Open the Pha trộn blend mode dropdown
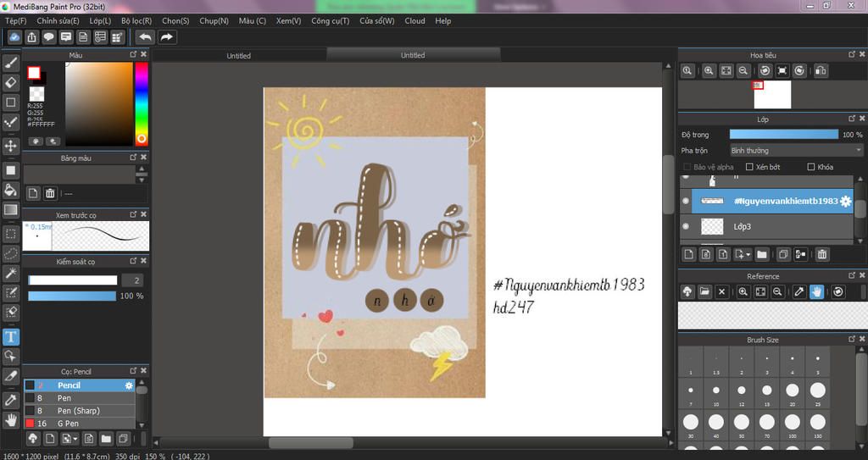Image resolution: width=868 pixels, height=460 pixels. pos(796,151)
